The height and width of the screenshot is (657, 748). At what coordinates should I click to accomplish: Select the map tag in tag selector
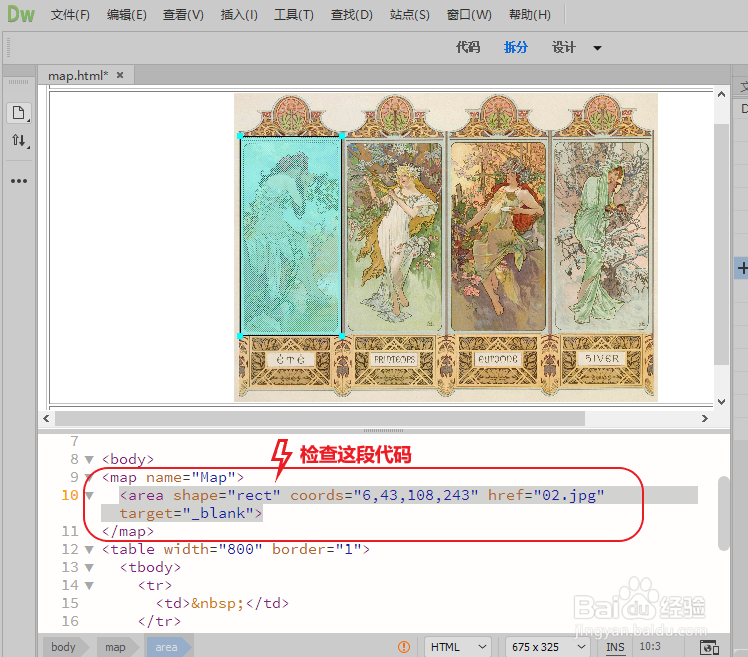coord(115,647)
